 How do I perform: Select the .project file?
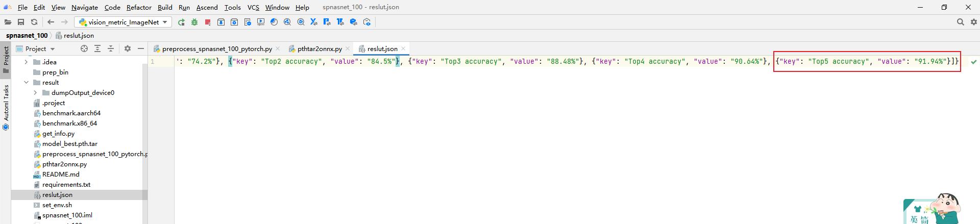(54, 103)
